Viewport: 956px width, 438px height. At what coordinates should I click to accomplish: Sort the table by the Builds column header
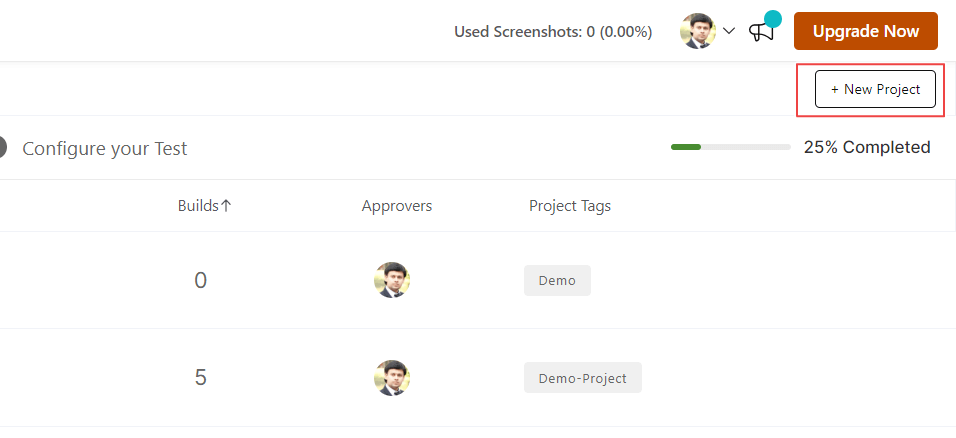197,206
